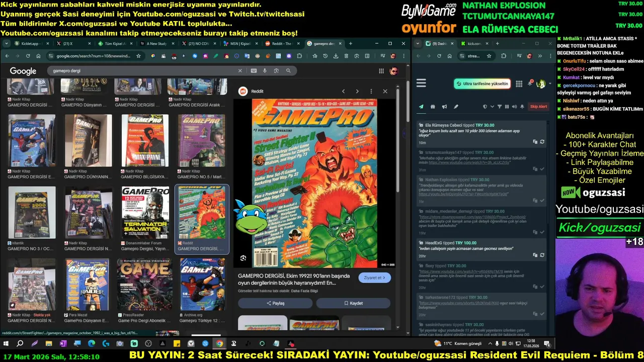Image resolution: width=644 pixels, height=362 pixels.
Task: Close the Reddit image preview panel
Action: point(385,91)
